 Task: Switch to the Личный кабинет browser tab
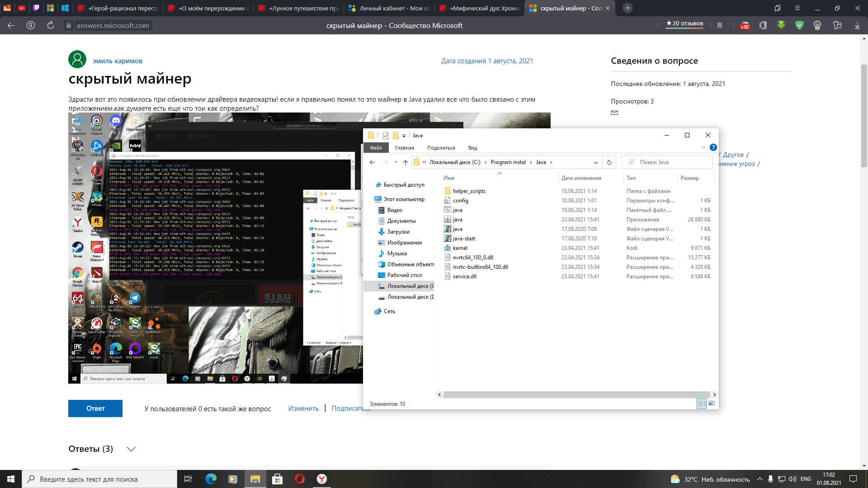[x=389, y=8]
